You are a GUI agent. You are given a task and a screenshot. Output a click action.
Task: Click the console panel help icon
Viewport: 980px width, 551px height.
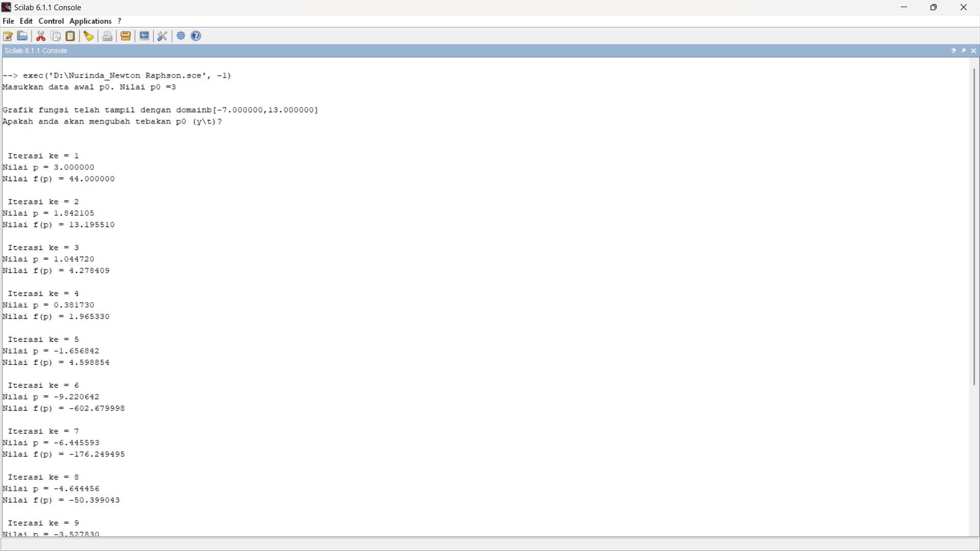pyautogui.click(x=953, y=51)
